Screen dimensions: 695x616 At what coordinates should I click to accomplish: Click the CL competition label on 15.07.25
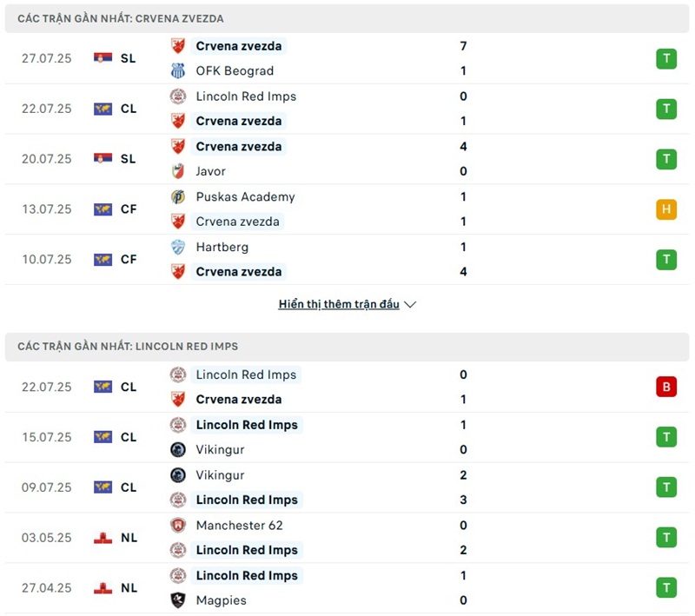129,437
